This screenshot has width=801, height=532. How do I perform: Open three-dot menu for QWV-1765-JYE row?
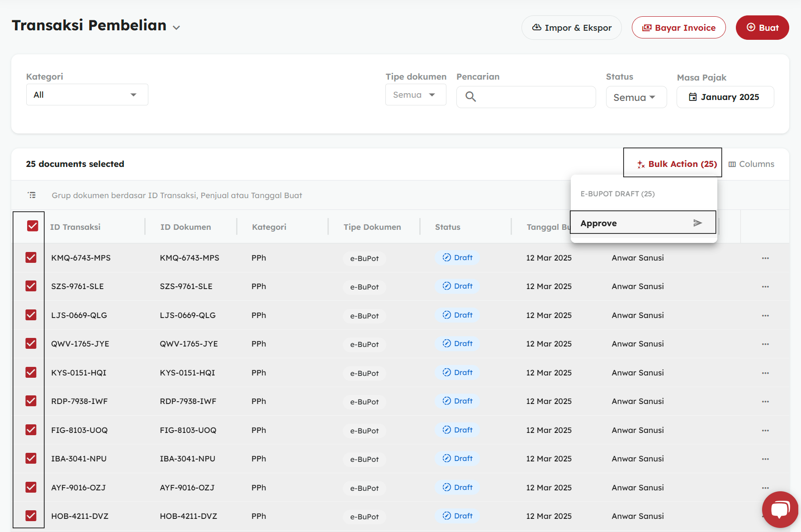point(765,344)
